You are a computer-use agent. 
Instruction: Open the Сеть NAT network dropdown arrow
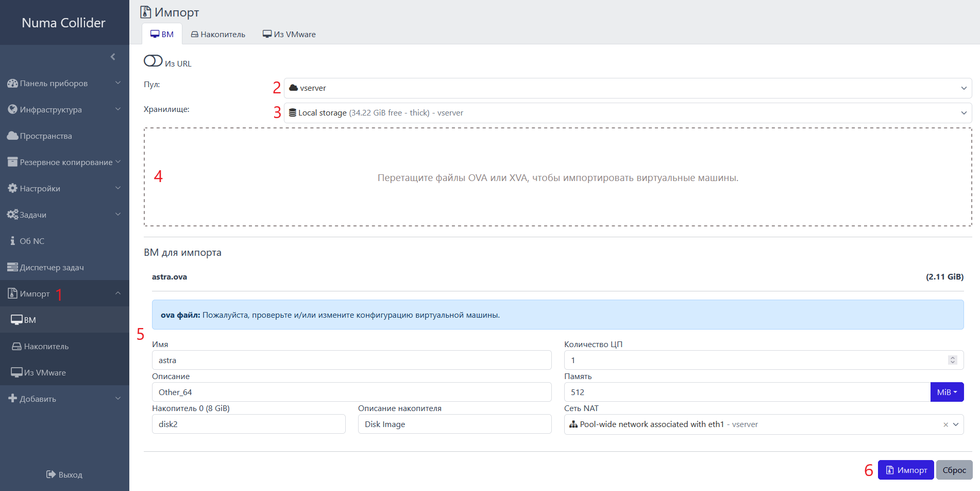click(956, 424)
